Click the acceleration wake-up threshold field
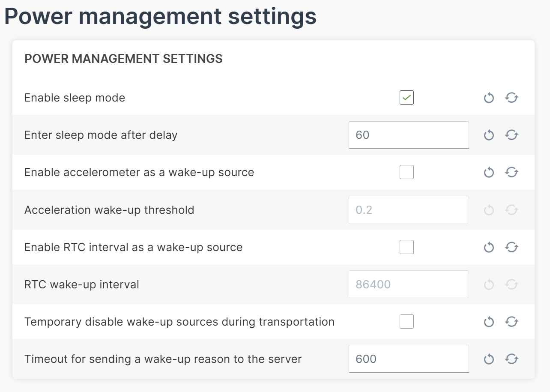This screenshot has width=550, height=392. [408, 209]
